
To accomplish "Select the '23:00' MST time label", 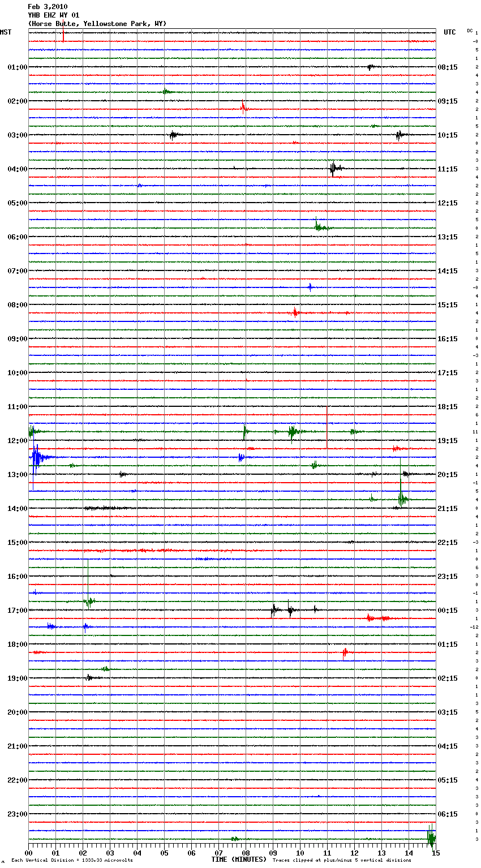I will click(18, 814).
